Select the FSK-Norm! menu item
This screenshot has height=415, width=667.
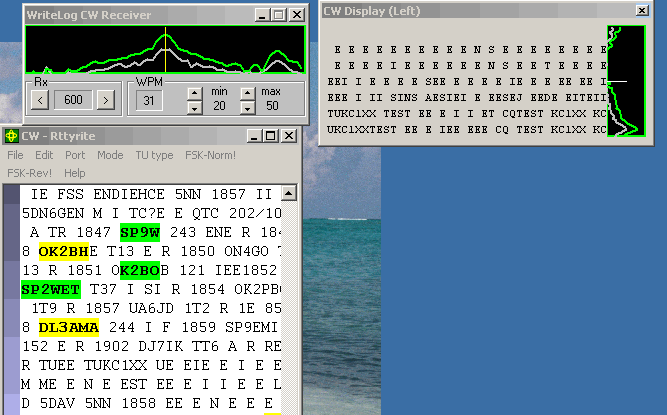click(x=210, y=155)
